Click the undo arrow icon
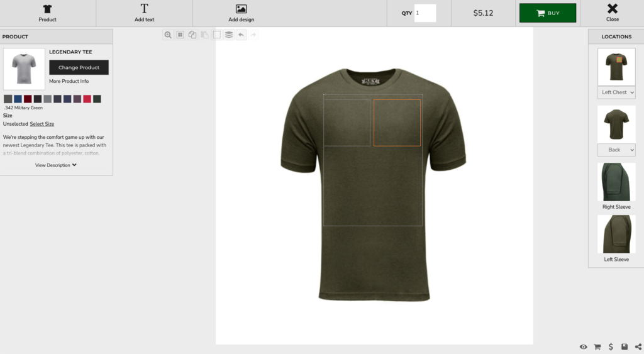 [x=241, y=35]
